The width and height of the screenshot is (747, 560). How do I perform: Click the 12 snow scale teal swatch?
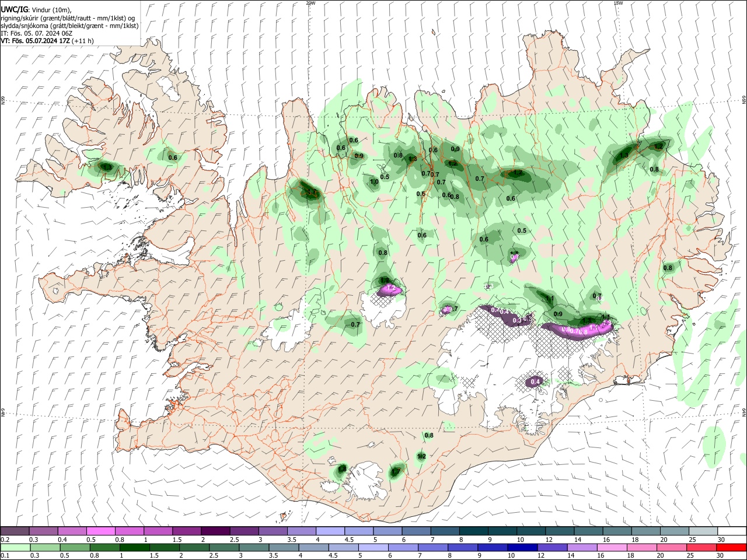(x=560, y=531)
